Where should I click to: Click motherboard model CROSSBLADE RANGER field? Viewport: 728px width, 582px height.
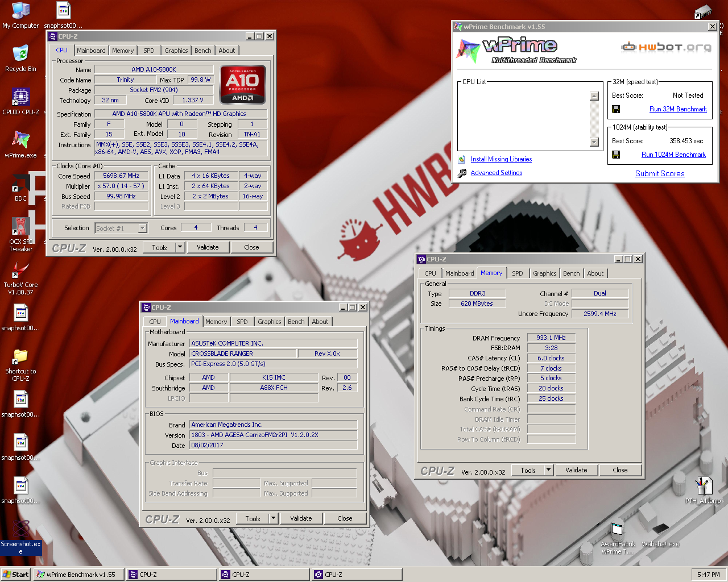243,354
